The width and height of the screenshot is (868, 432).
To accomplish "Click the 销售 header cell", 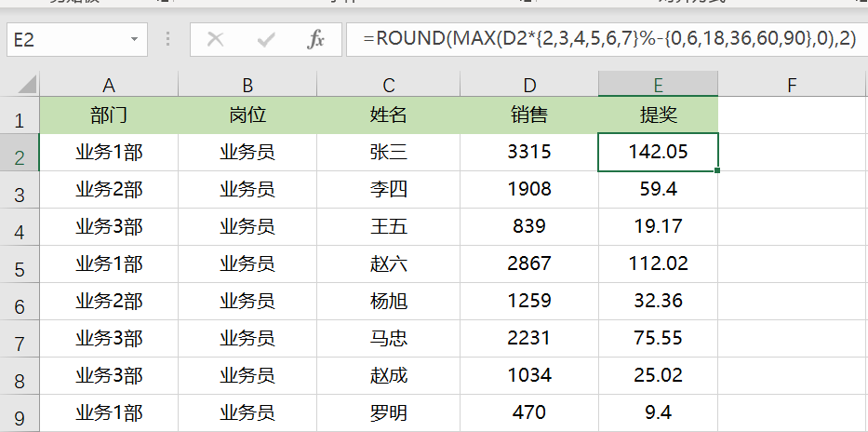I will click(529, 115).
